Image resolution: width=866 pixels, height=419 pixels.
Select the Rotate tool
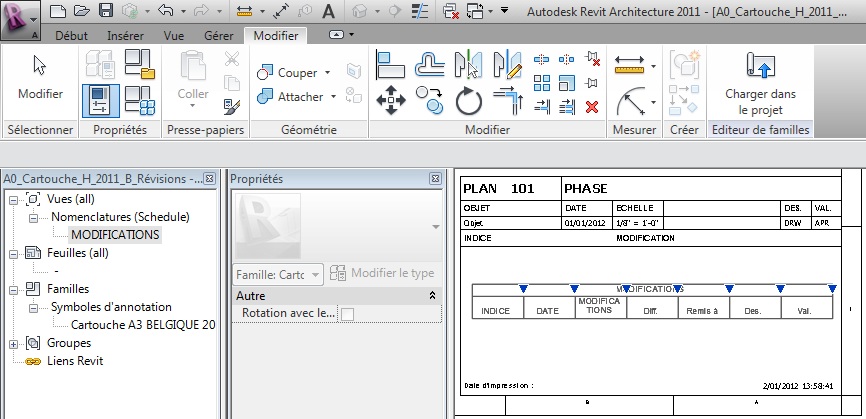click(x=468, y=101)
